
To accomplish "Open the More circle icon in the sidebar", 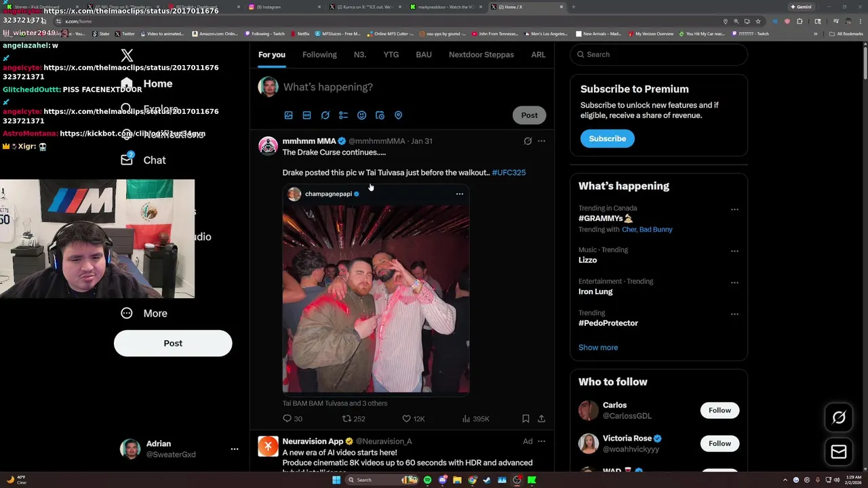I will (x=127, y=313).
